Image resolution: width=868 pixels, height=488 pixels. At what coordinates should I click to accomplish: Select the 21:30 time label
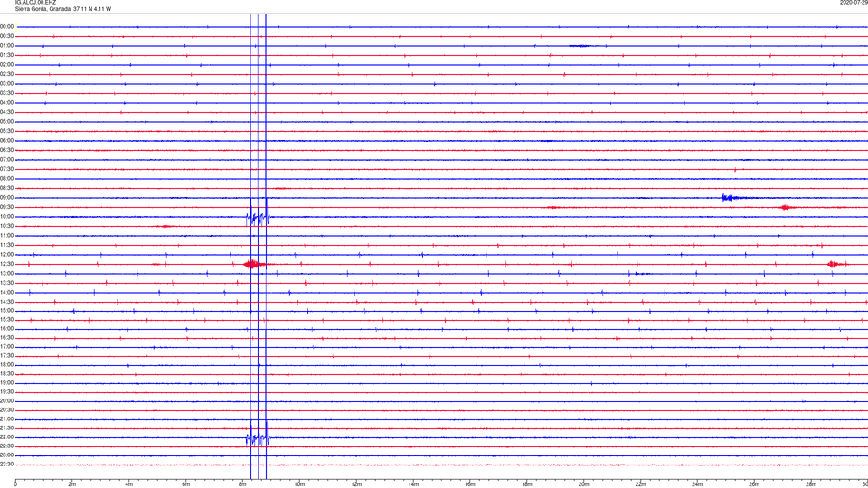pyautogui.click(x=7, y=428)
